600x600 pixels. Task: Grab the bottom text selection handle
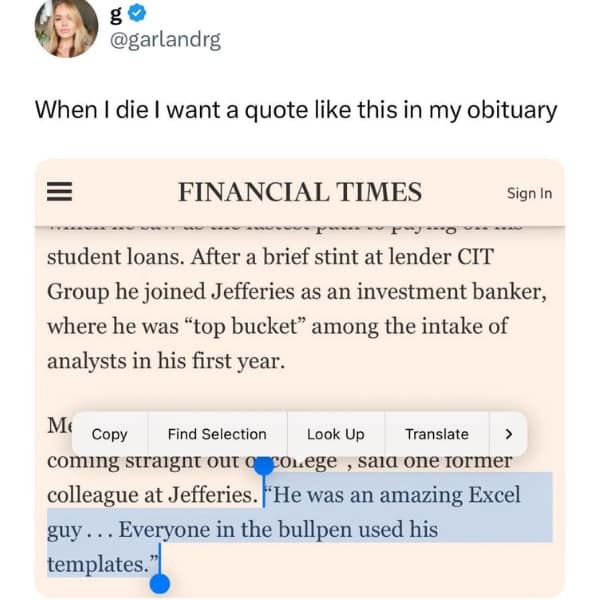point(159,582)
